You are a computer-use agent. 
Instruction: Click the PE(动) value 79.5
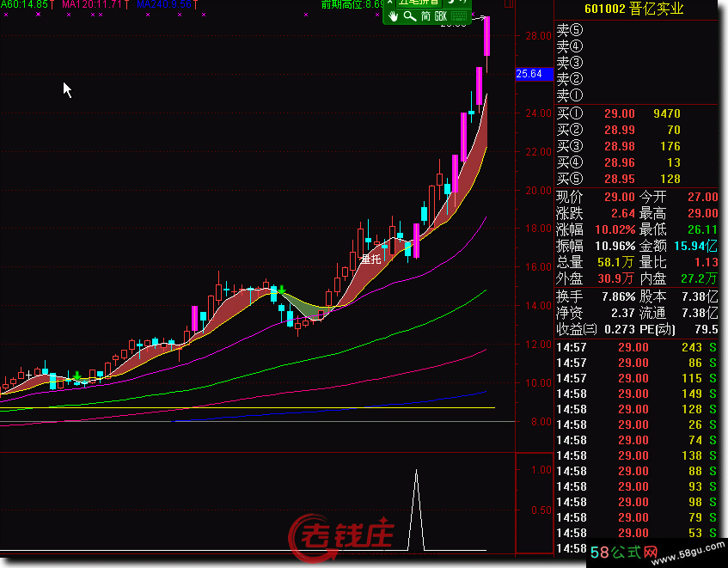click(x=707, y=329)
